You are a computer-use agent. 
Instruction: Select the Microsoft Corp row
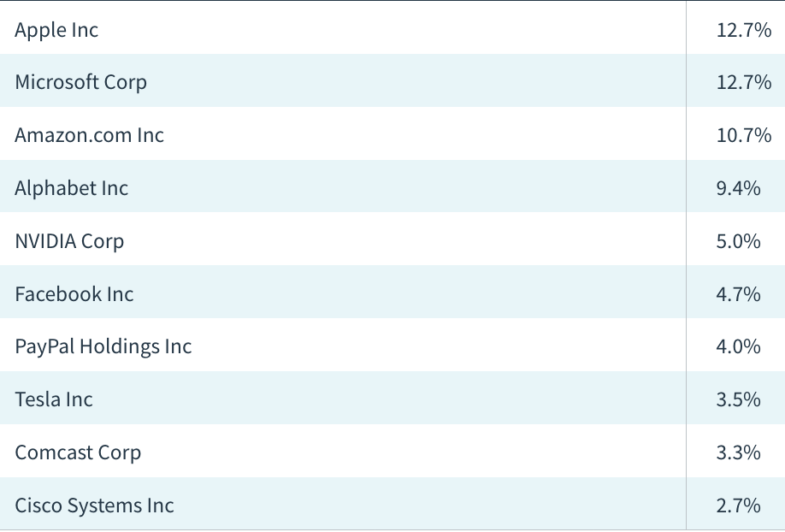[392, 80]
